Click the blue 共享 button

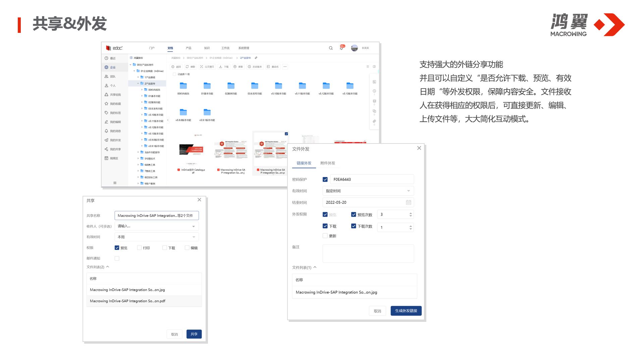(194, 334)
